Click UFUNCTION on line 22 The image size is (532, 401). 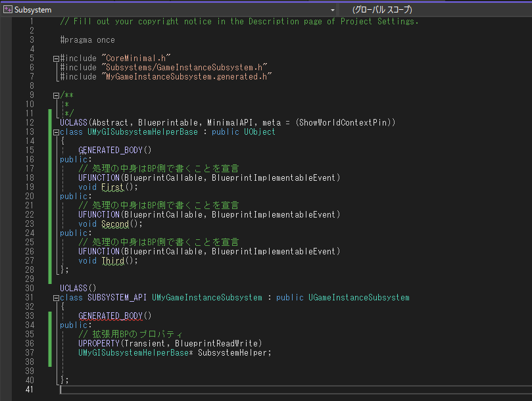(99, 215)
